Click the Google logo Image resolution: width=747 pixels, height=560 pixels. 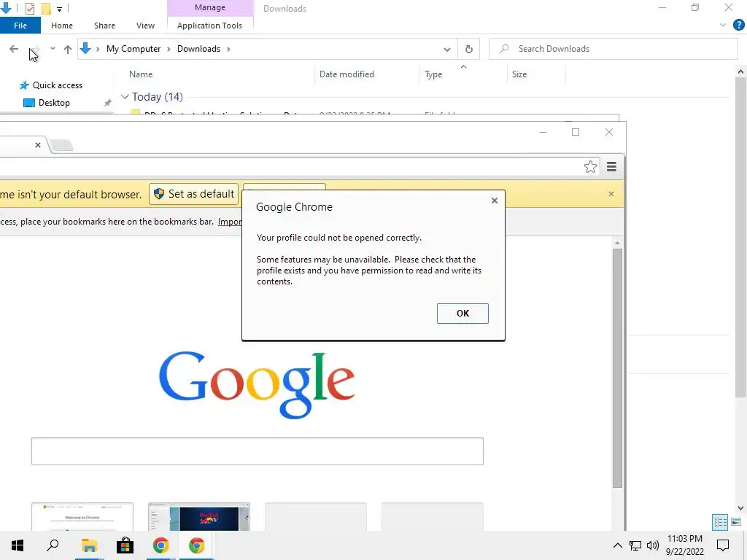pyautogui.click(x=257, y=385)
